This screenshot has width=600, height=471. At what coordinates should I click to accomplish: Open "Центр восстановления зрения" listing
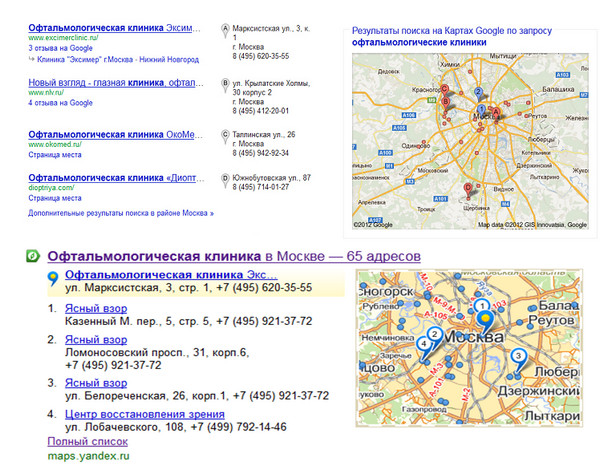point(144,414)
